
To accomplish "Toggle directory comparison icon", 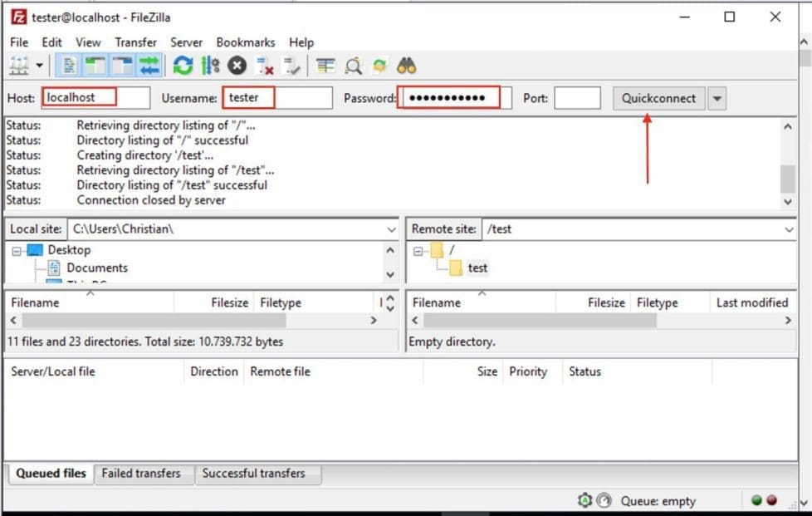I will point(353,66).
